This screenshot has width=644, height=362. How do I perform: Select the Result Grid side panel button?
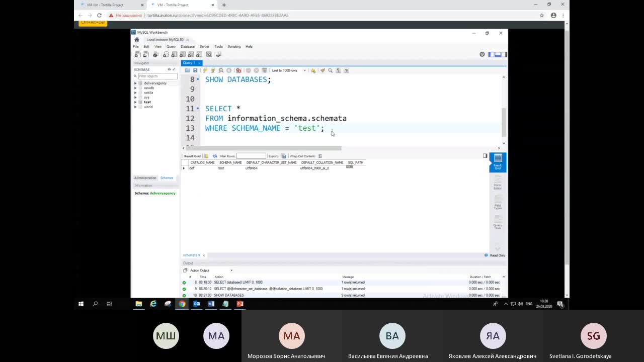pyautogui.click(x=498, y=162)
